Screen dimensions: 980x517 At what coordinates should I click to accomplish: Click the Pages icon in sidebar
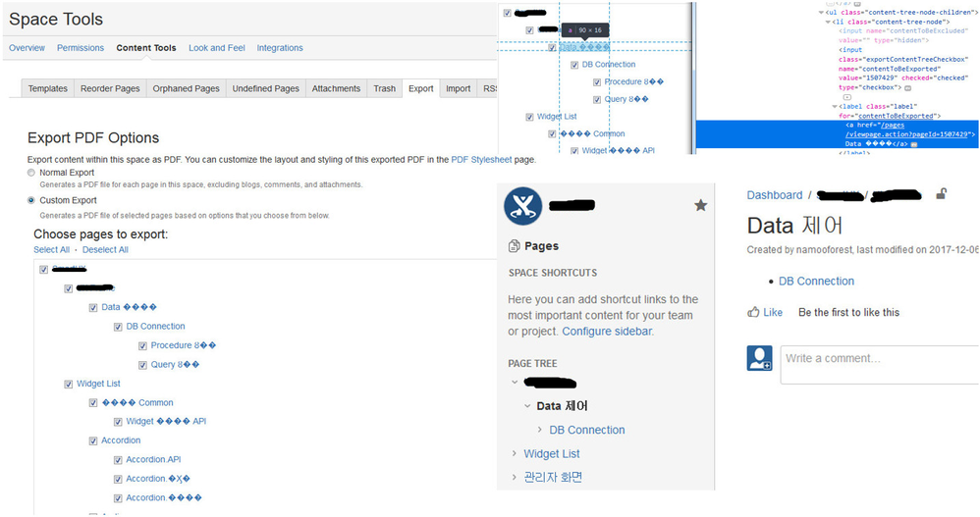tap(515, 246)
